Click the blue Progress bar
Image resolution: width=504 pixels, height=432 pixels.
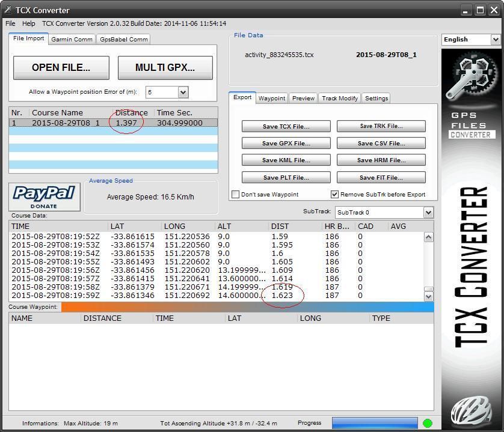(x=375, y=423)
